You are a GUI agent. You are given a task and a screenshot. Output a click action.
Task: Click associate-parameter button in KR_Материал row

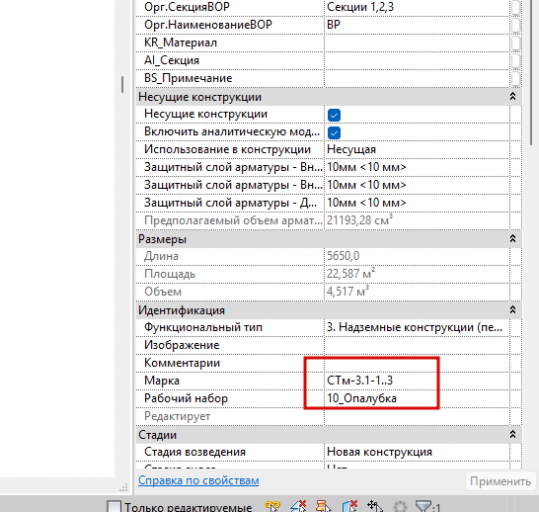coord(515,43)
